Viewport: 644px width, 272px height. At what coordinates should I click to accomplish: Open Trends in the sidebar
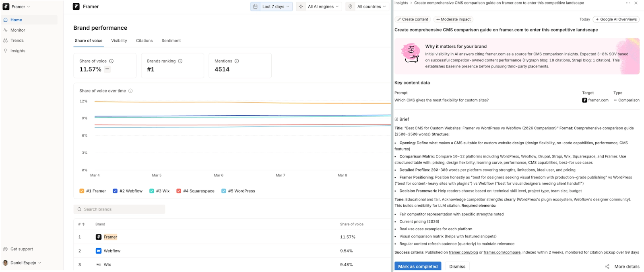coord(17,41)
